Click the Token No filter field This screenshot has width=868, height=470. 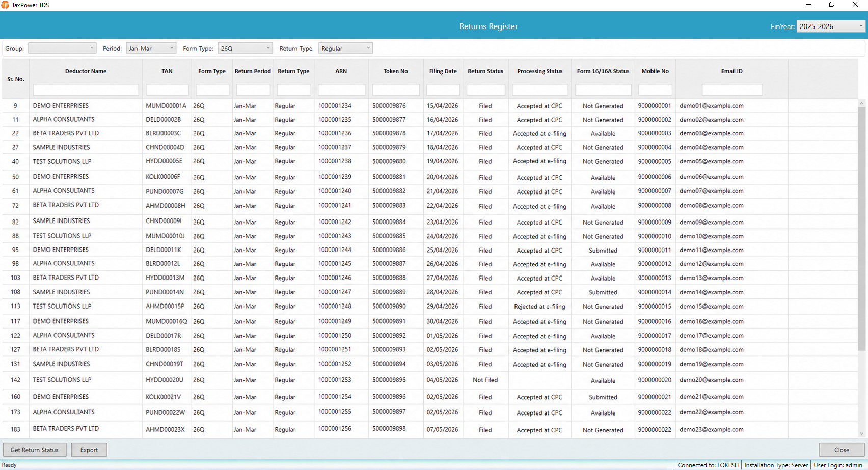pos(396,90)
